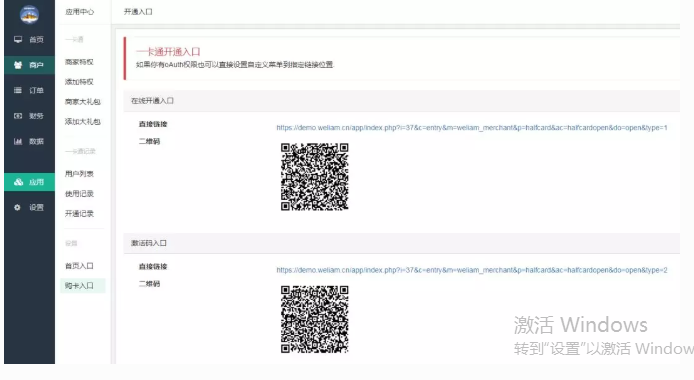Open 用户列表 submenu item
The width and height of the screenshot is (694, 380).
pyautogui.click(x=79, y=174)
